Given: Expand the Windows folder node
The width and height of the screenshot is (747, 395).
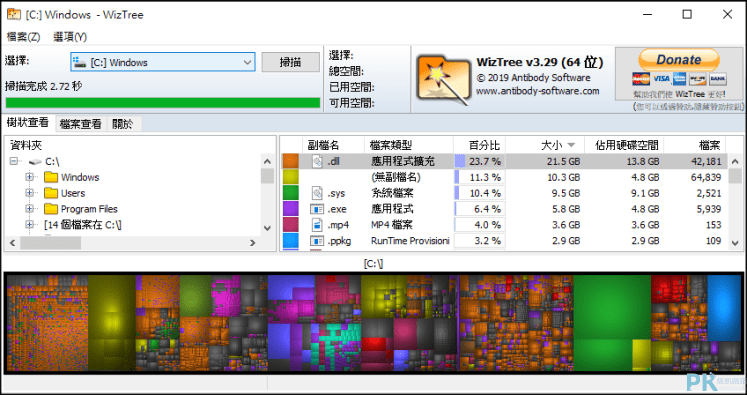Looking at the screenshot, I should [30, 177].
